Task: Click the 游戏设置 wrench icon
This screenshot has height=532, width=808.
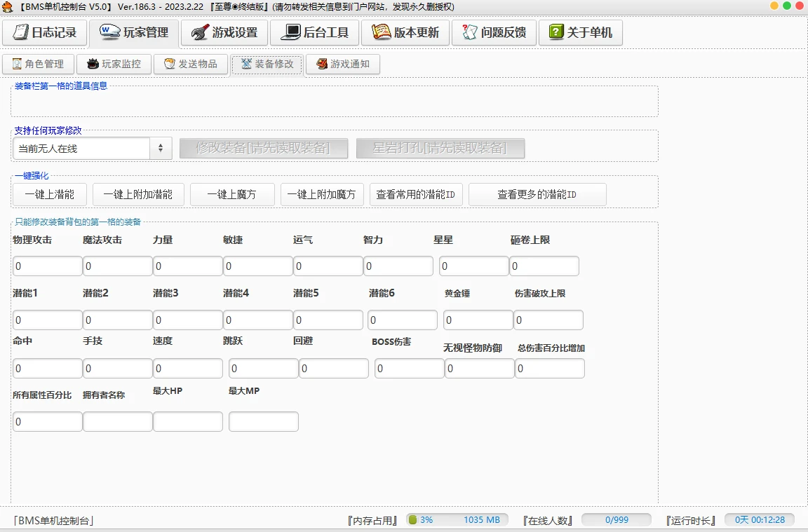Action: [x=200, y=32]
